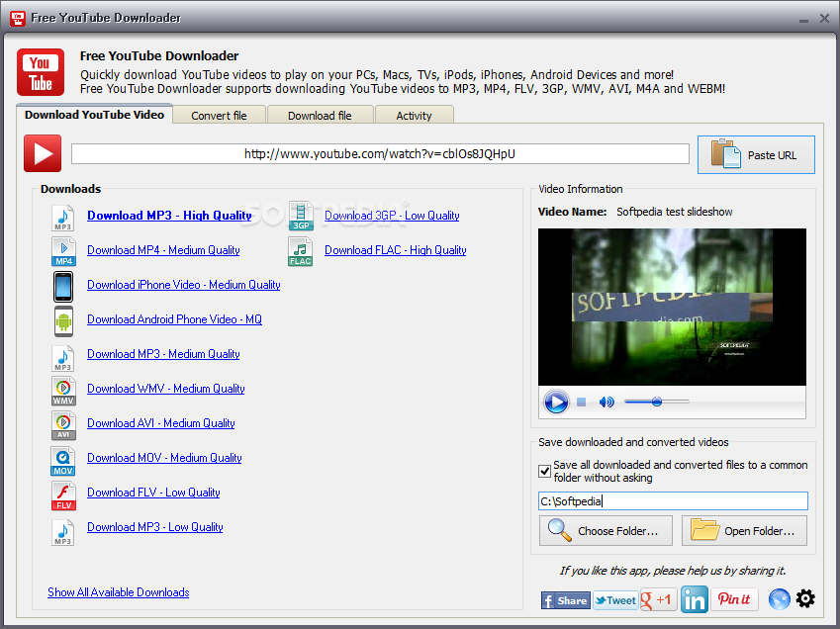Click the red play download button icon
The width and height of the screenshot is (840, 629).
coord(43,153)
